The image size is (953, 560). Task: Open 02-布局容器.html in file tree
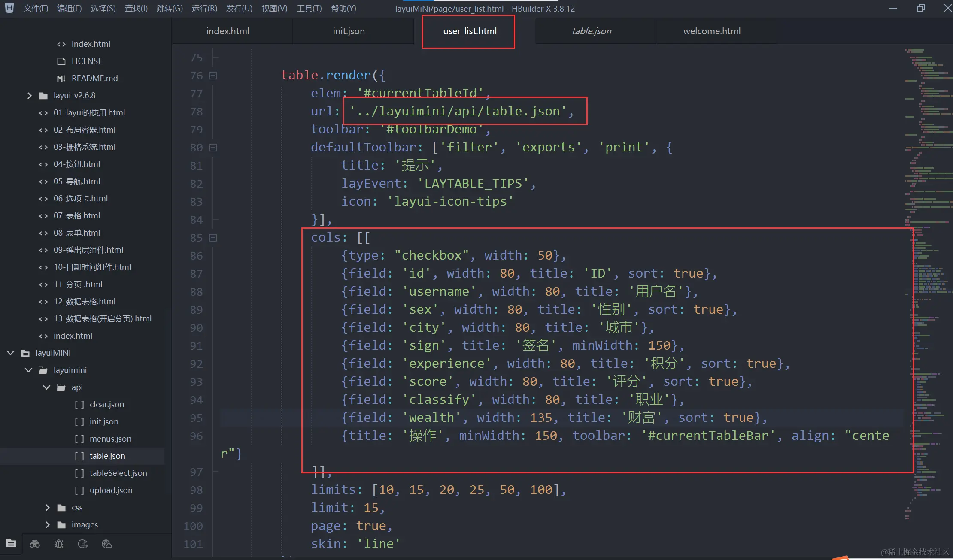click(85, 130)
